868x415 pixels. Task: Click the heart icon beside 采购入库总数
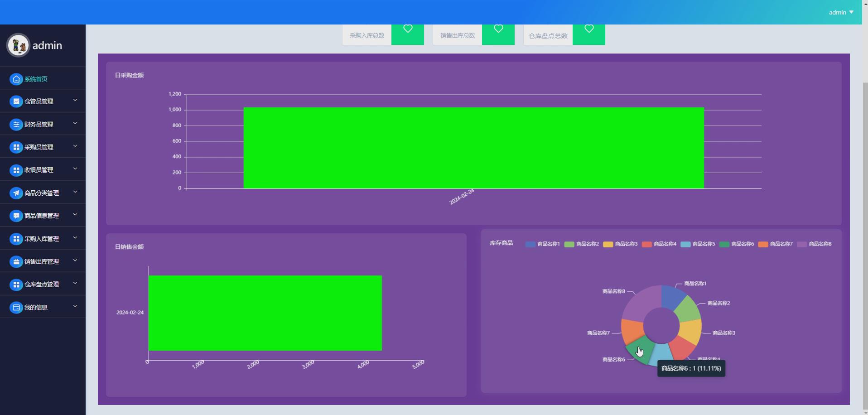point(408,29)
